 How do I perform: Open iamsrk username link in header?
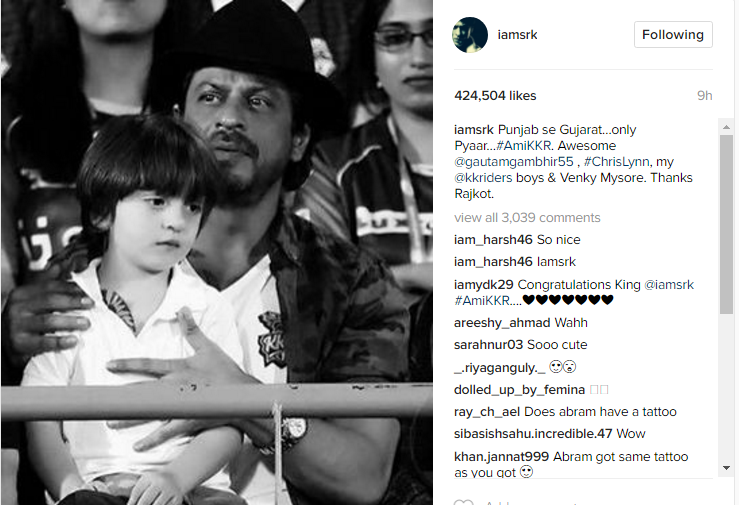click(x=517, y=35)
